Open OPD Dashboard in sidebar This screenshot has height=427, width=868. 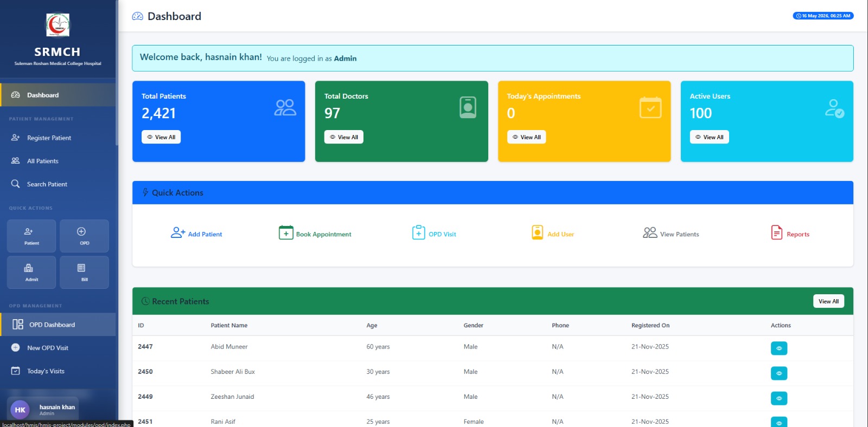point(58,325)
